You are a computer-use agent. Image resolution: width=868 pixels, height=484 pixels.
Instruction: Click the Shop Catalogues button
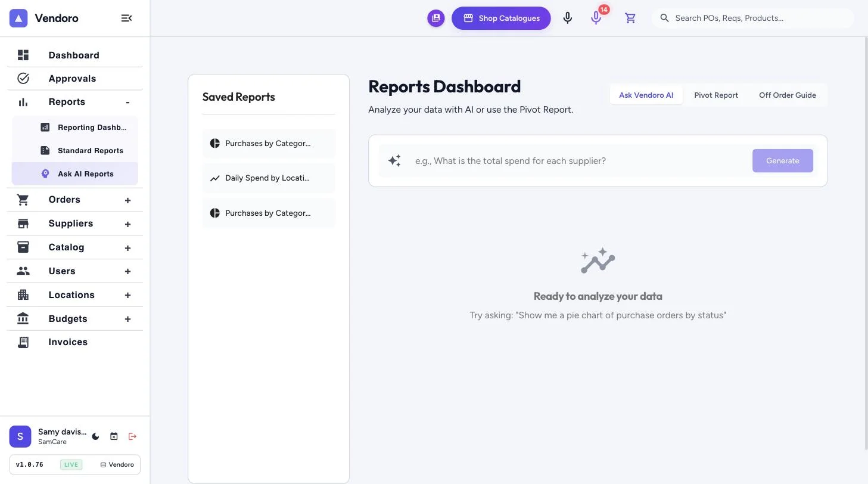click(501, 18)
